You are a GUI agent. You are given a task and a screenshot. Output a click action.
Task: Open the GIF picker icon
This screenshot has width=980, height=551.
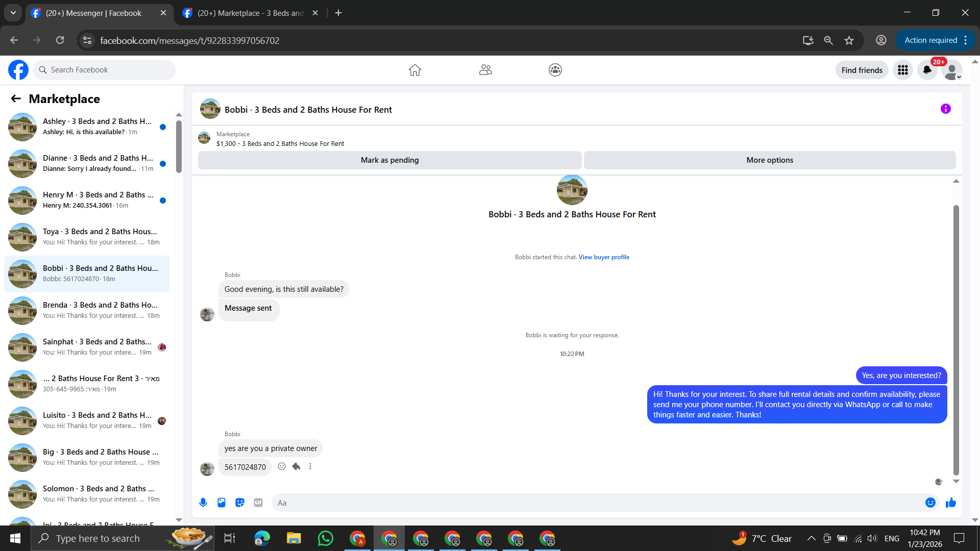click(258, 503)
